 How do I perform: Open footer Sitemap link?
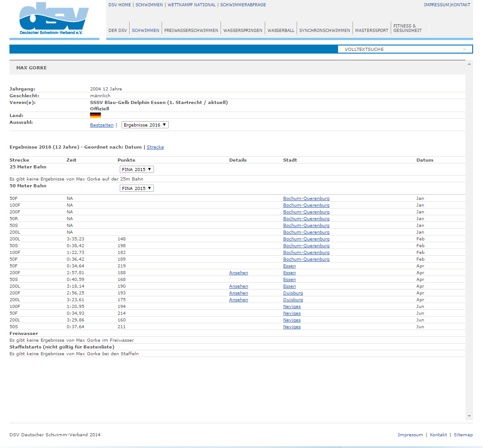pos(463,435)
